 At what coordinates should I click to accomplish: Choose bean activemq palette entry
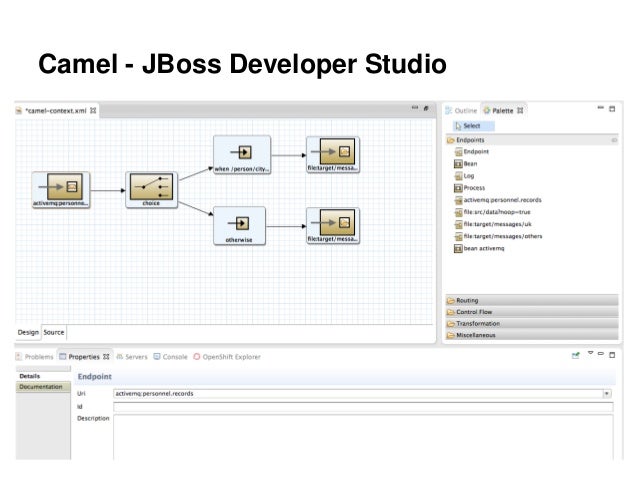tap(479, 248)
